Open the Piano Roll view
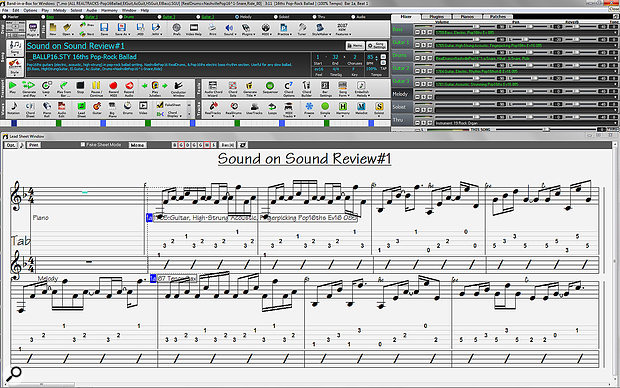This screenshot has height=388, width=620. pyautogui.click(x=47, y=109)
